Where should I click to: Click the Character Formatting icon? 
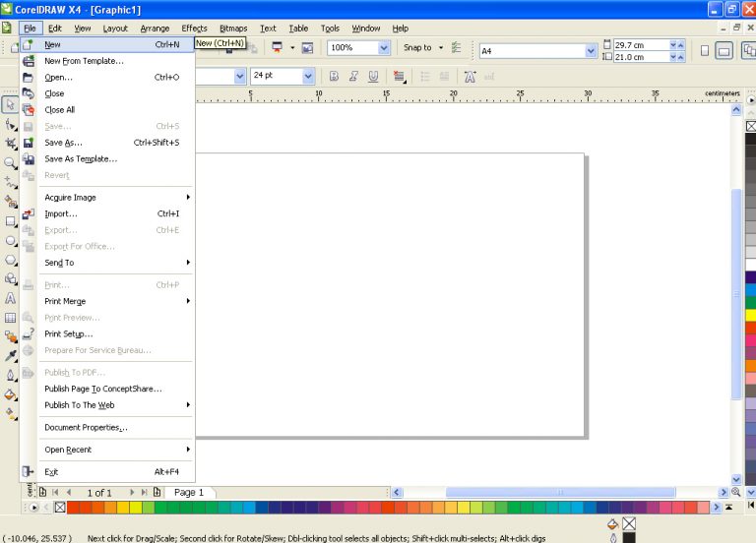click(470, 77)
